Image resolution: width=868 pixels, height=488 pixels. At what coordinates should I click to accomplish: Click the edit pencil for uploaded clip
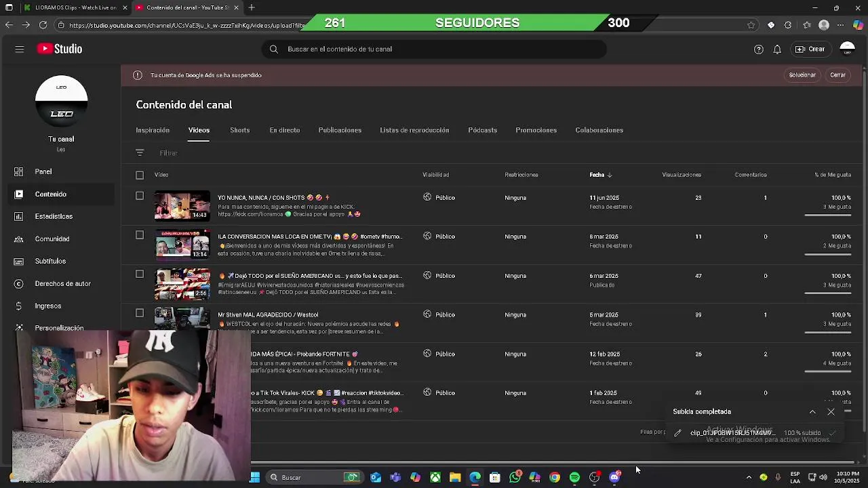point(677,433)
